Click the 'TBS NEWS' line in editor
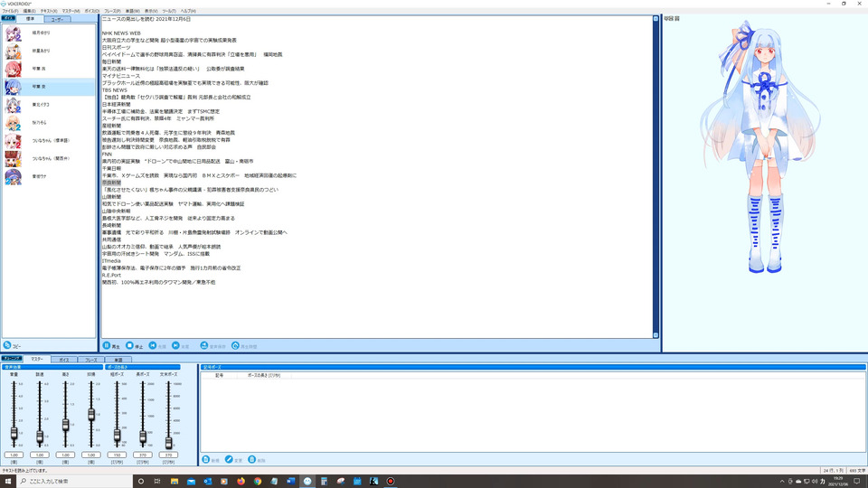 point(115,90)
